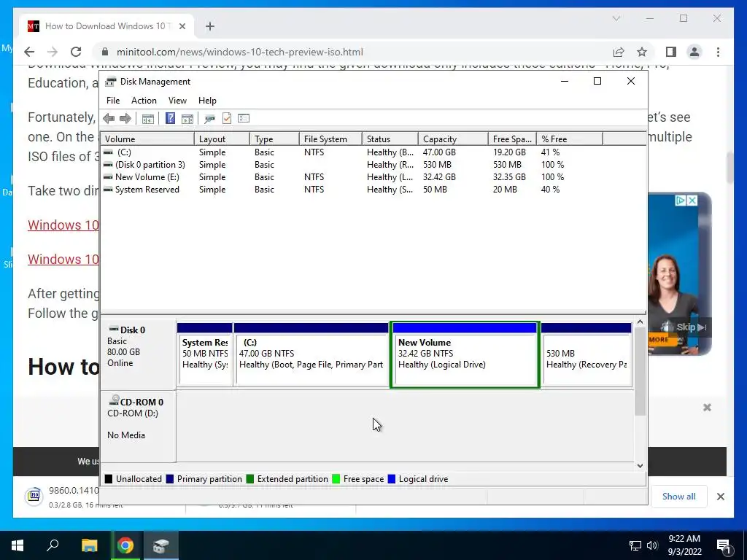Click the AdChoices icon on the ad

click(x=681, y=201)
